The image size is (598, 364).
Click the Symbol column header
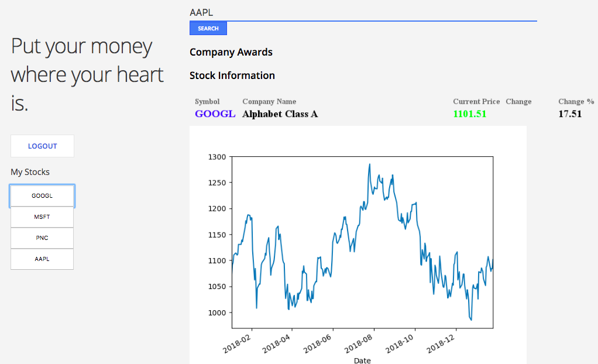point(207,102)
